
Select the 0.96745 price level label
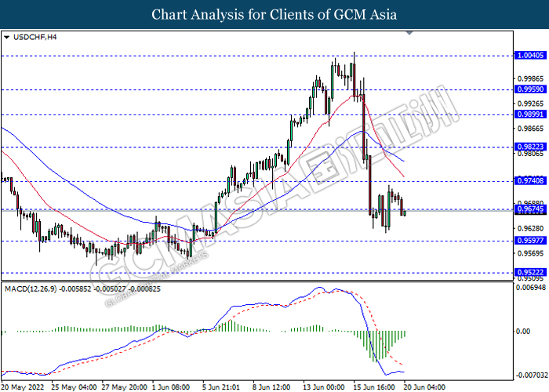[x=530, y=209]
